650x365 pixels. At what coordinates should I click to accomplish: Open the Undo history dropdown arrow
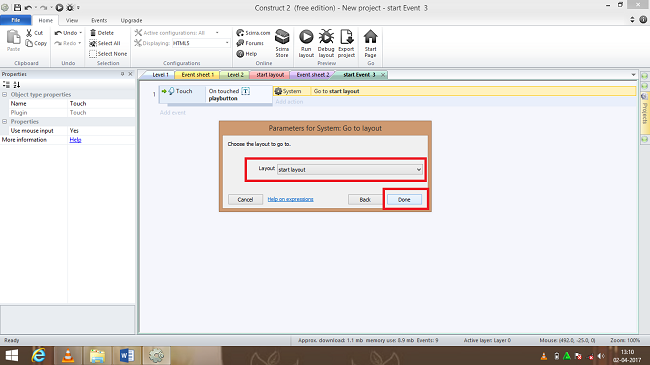pyautogui.click(x=80, y=33)
